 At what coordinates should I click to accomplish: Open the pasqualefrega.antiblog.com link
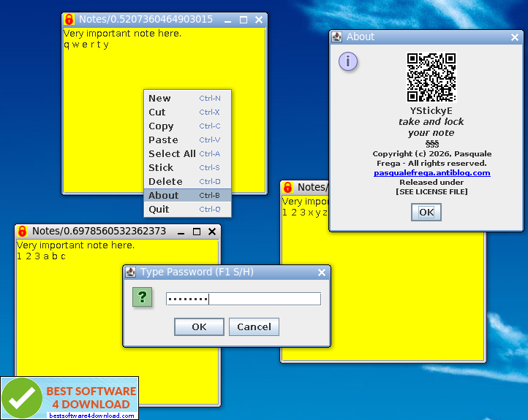point(432,173)
